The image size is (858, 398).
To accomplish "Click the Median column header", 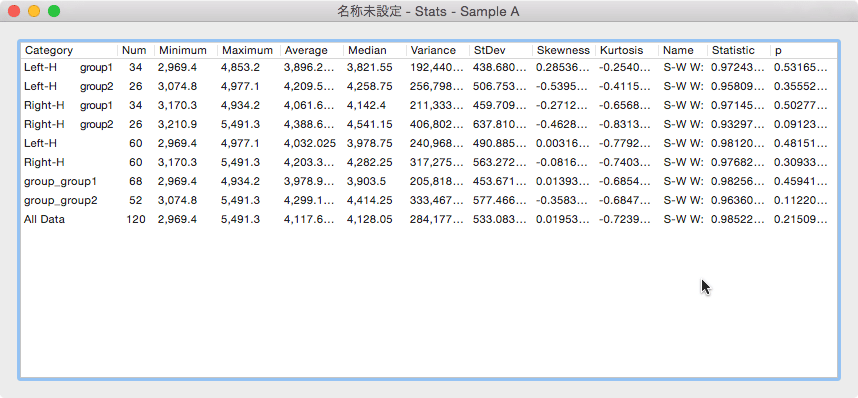I will click(x=375, y=50).
